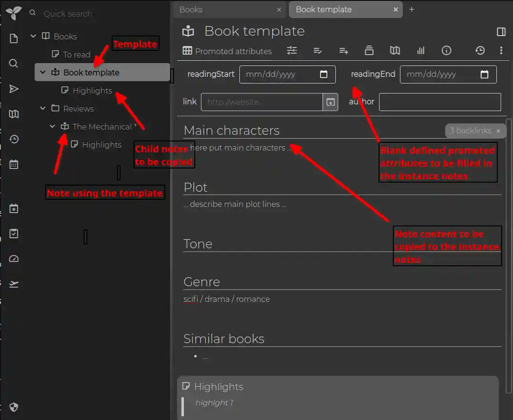Switch to the Books tab
513x420 pixels.
[223, 9]
